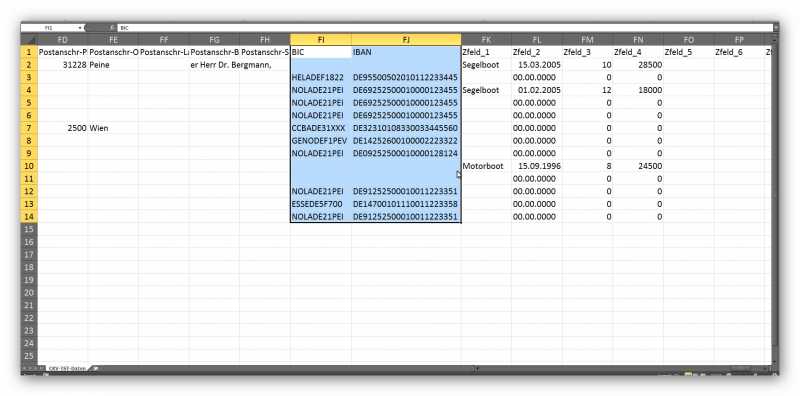Click the cell with Wien
The width and height of the screenshot is (800, 396).
point(113,128)
